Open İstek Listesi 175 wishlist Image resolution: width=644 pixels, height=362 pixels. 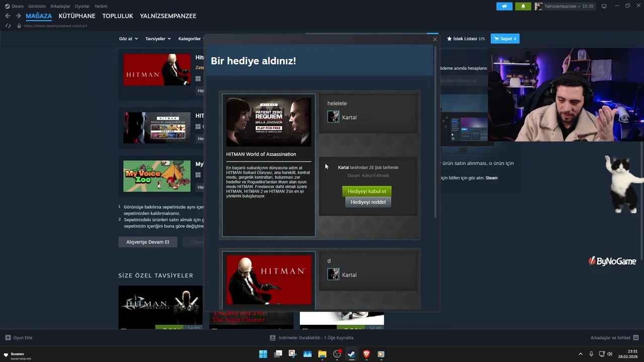click(466, 39)
